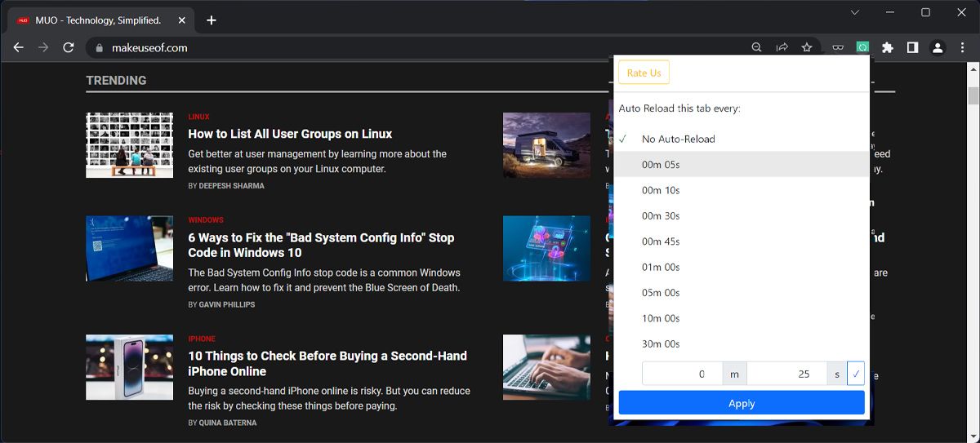980x443 pixels.
Task: Open author Deepesh Sharma's page
Action: pos(232,186)
